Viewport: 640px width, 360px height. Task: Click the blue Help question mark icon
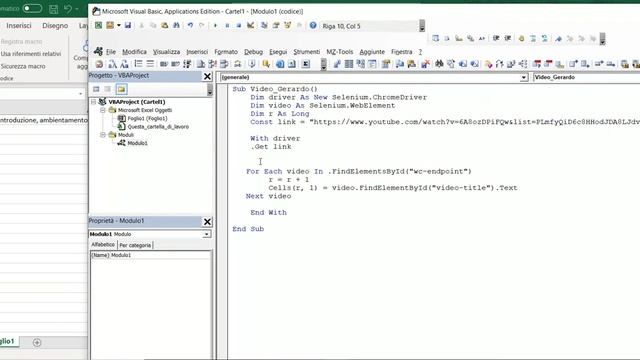point(313,26)
